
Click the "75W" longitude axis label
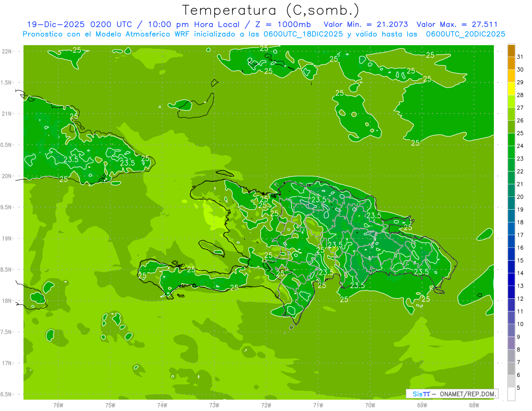[x=110, y=405]
